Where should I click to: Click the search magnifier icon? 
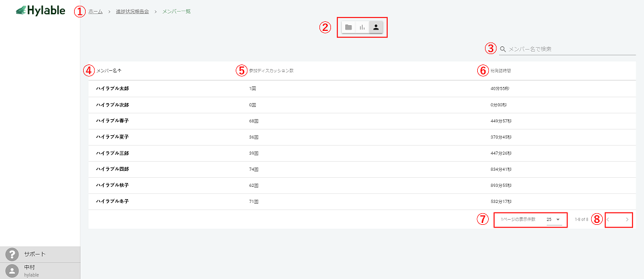coord(502,49)
